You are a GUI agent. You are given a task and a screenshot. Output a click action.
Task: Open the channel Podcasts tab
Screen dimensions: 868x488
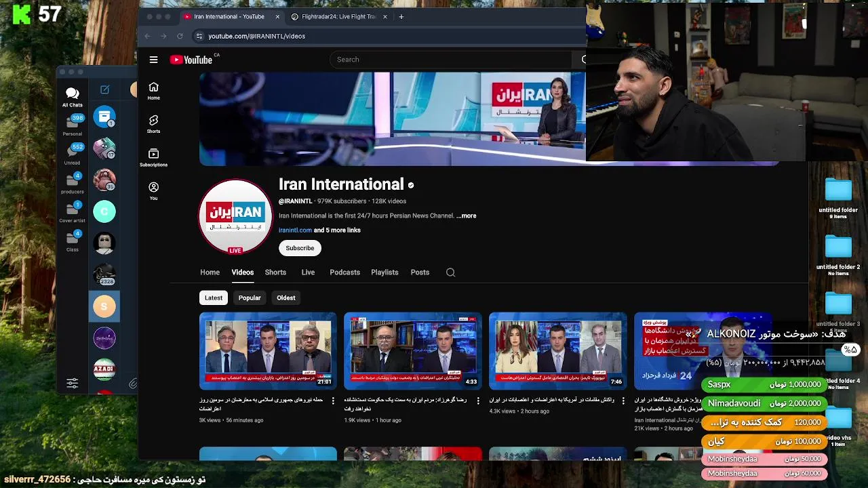pos(344,272)
